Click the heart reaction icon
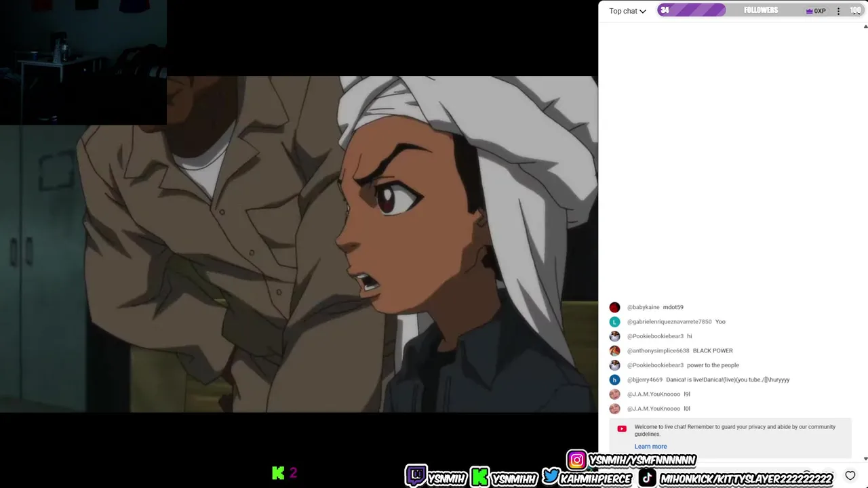868x488 pixels. coord(850,476)
